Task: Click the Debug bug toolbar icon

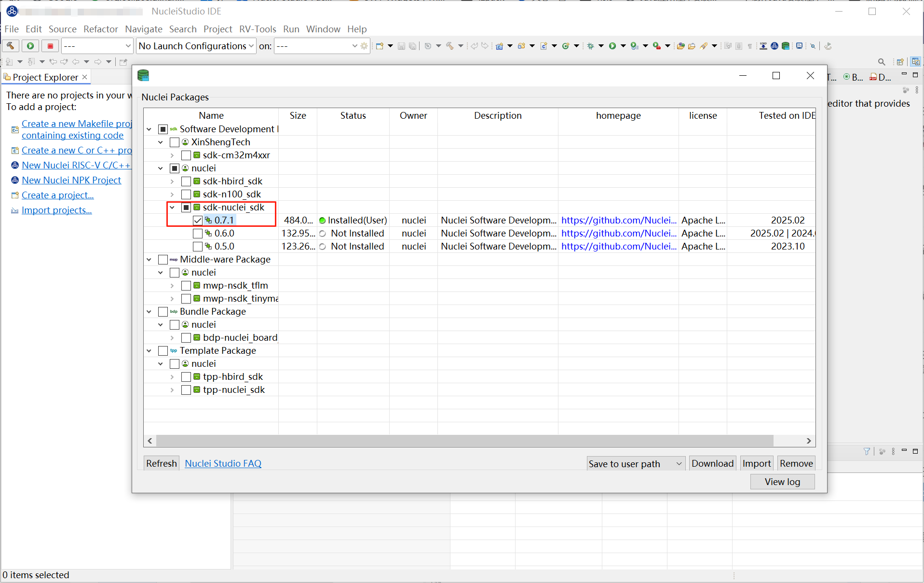Action: (590, 46)
